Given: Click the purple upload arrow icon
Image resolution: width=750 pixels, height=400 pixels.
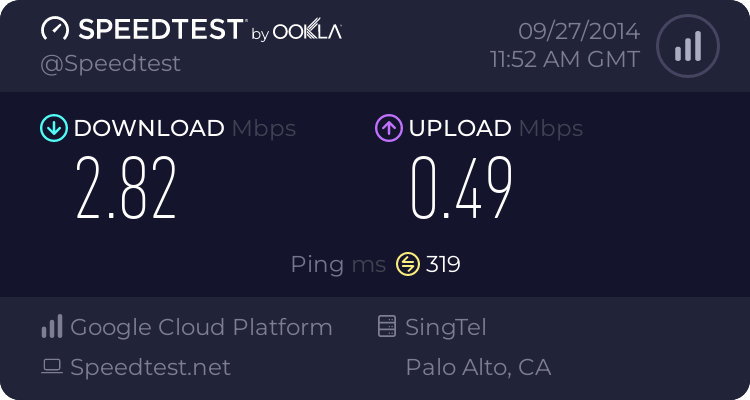Looking at the screenshot, I should pos(388,128).
